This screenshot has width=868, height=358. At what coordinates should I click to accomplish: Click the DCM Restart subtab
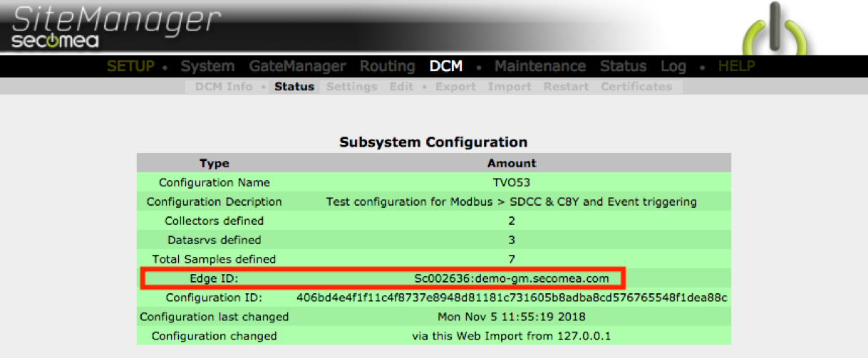(x=566, y=87)
